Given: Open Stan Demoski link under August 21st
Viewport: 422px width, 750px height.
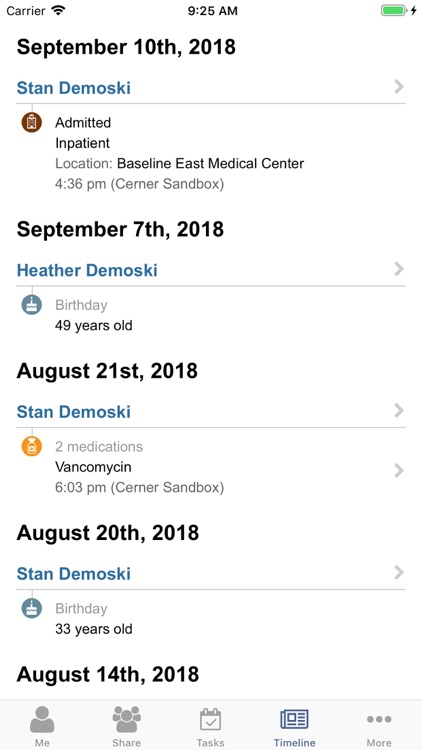Looking at the screenshot, I should click(74, 412).
